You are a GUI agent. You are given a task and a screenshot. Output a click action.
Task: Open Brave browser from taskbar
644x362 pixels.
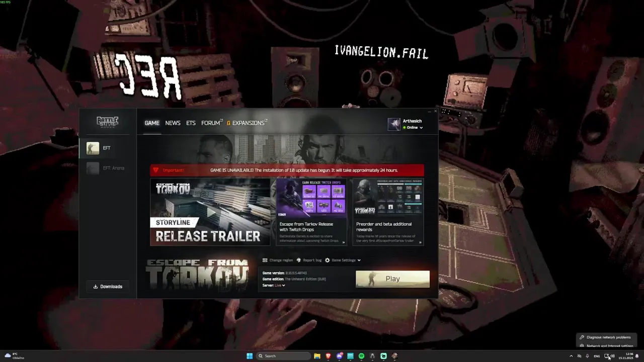coord(328,356)
